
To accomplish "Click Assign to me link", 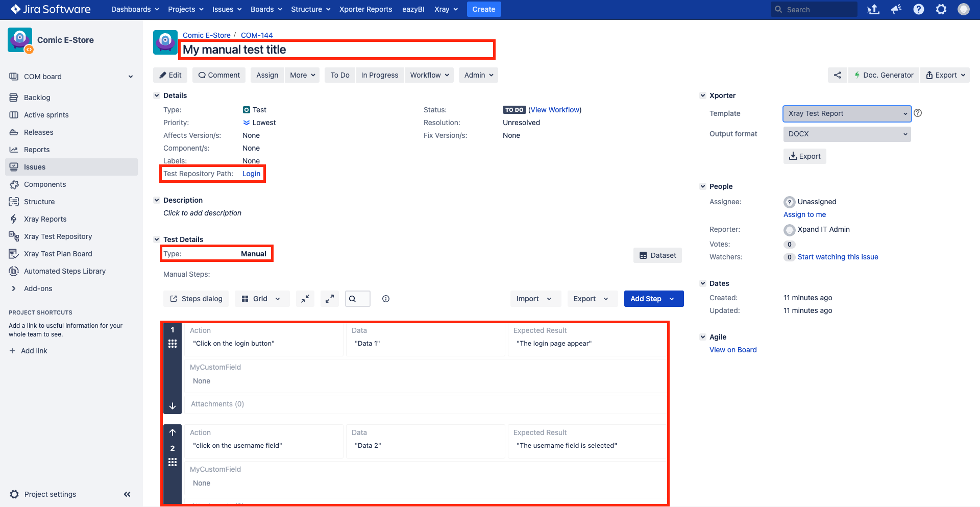I will [x=804, y=214].
